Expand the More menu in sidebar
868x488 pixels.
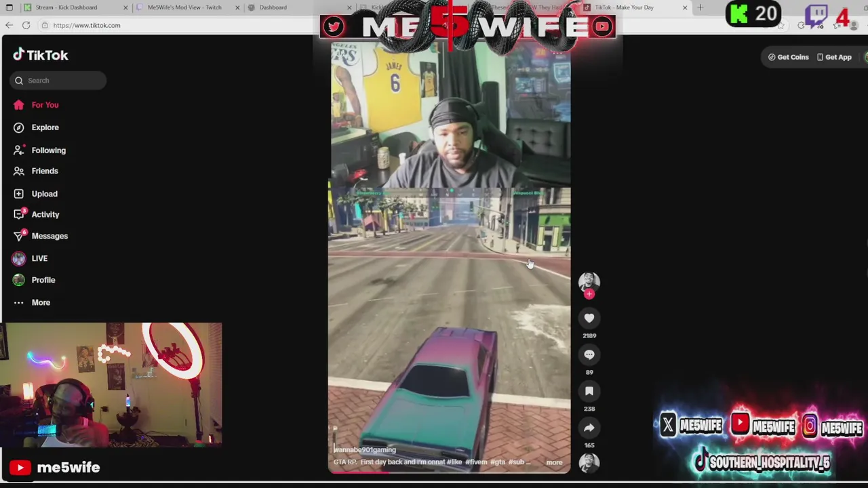pyautogui.click(x=41, y=302)
